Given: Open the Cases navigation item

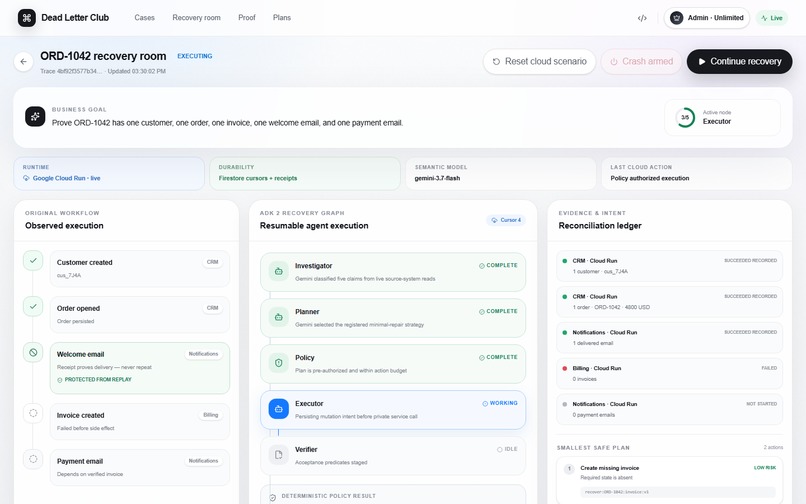Looking at the screenshot, I should pos(144,17).
